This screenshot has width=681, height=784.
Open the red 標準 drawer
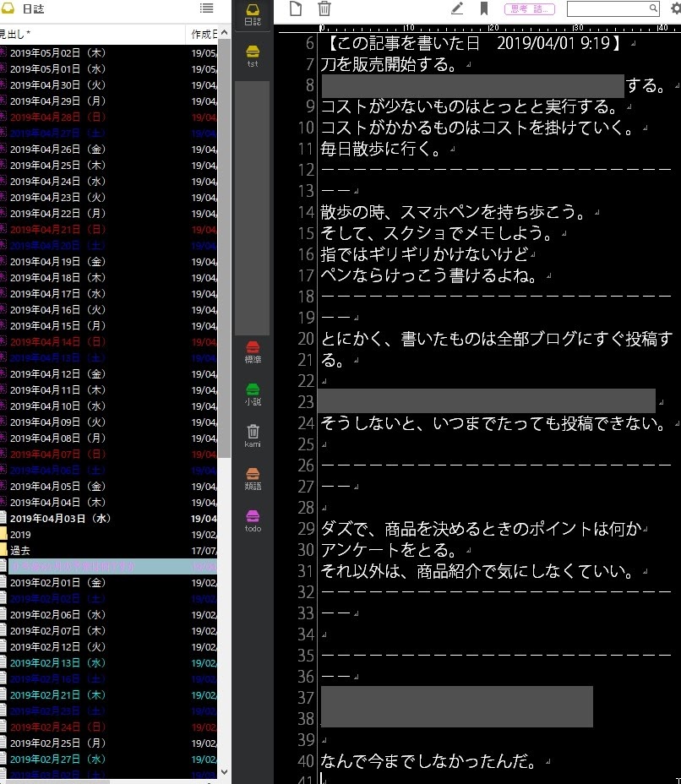point(252,351)
